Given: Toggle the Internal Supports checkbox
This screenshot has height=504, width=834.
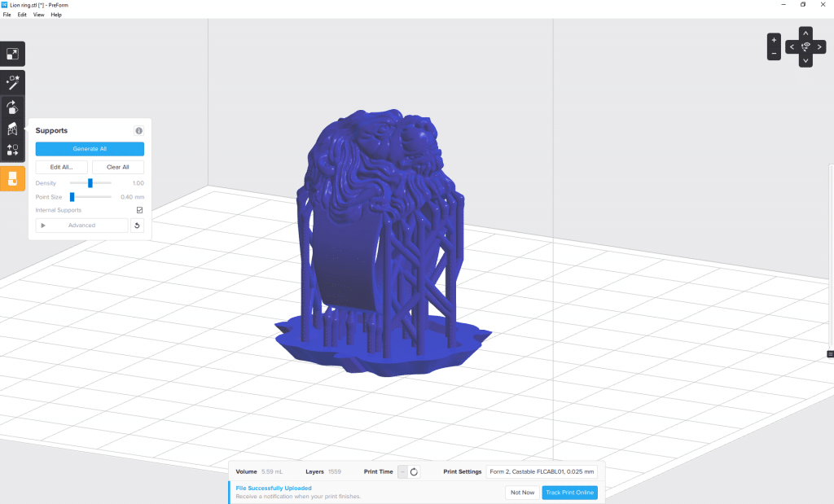Looking at the screenshot, I should point(139,210).
